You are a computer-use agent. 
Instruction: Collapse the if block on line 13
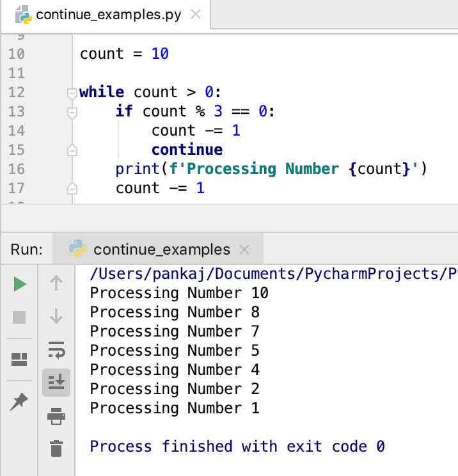72,113
